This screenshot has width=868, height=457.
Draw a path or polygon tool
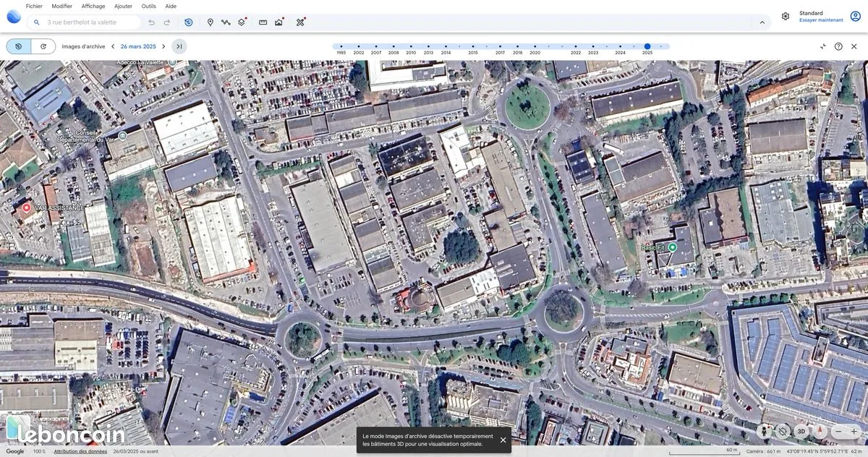point(226,22)
